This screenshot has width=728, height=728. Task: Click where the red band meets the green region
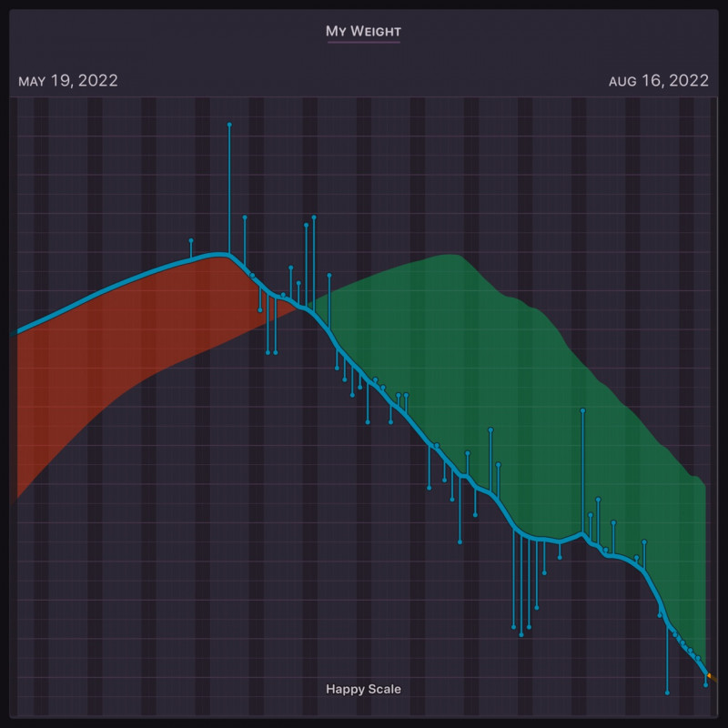(x=305, y=306)
